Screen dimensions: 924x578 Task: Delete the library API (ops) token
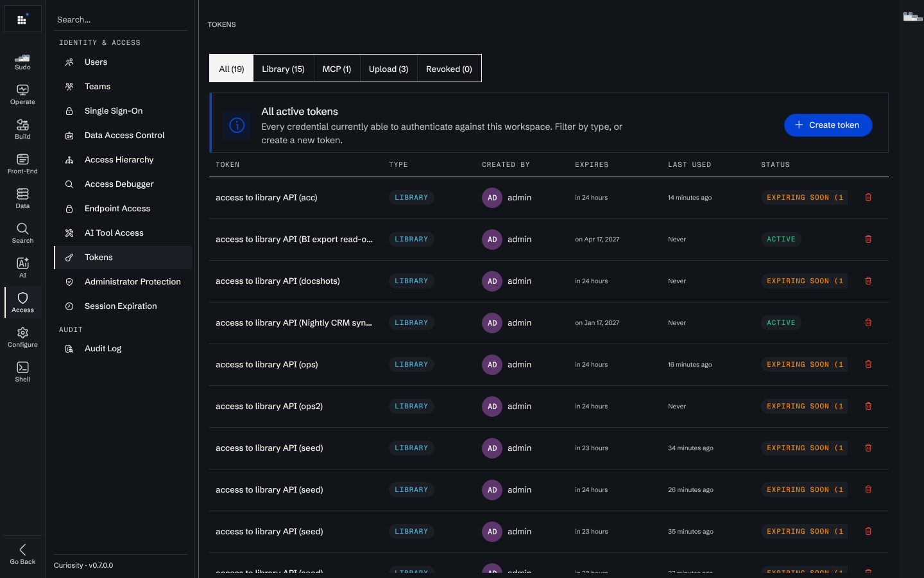(x=868, y=365)
